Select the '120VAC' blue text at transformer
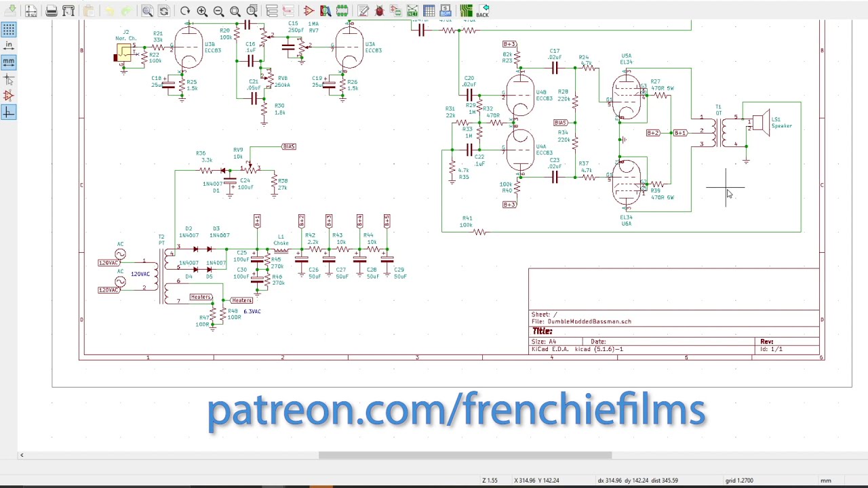The image size is (868, 488). pos(140,274)
